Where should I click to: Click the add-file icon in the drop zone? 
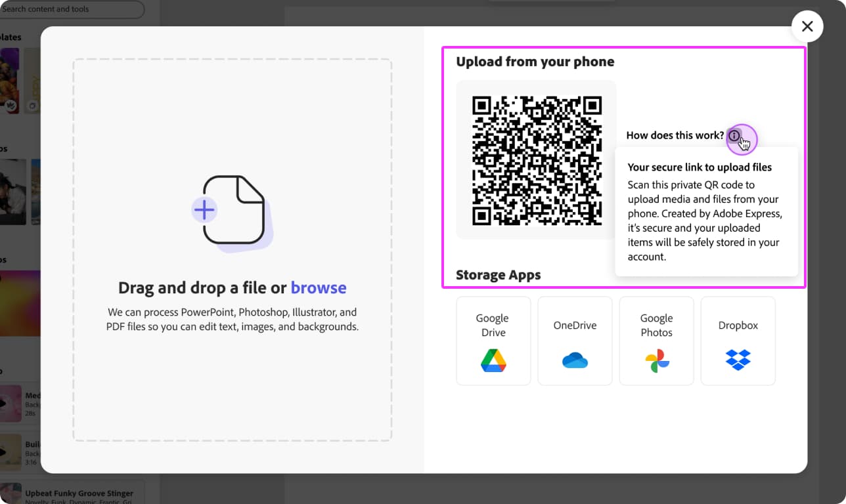(233, 213)
